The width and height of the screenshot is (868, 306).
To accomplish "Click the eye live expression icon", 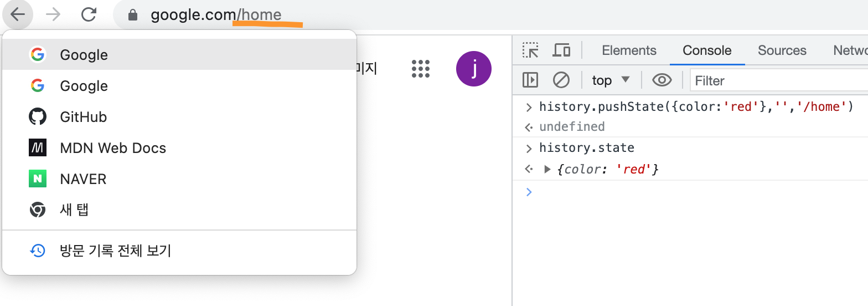I will (x=662, y=80).
